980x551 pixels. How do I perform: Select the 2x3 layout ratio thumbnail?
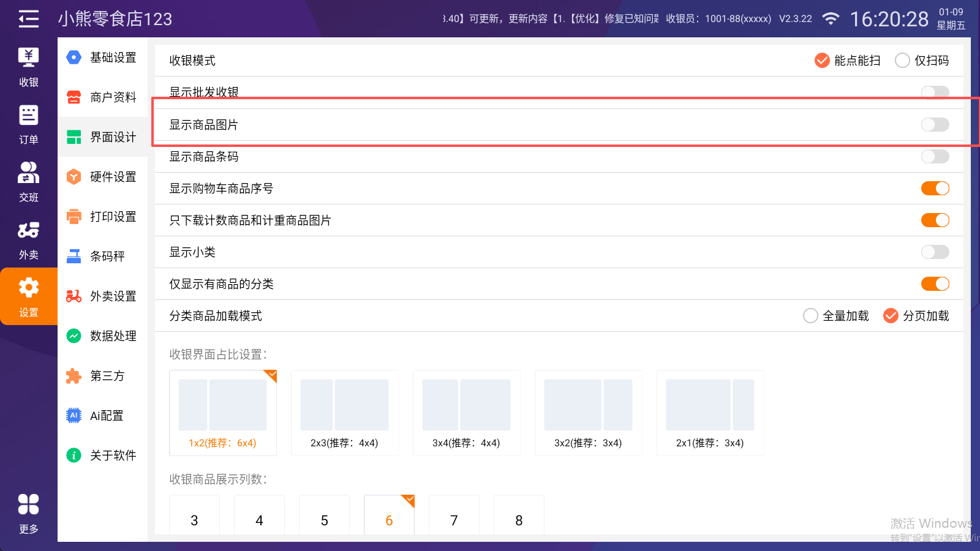pyautogui.click(x=344, y=412)
